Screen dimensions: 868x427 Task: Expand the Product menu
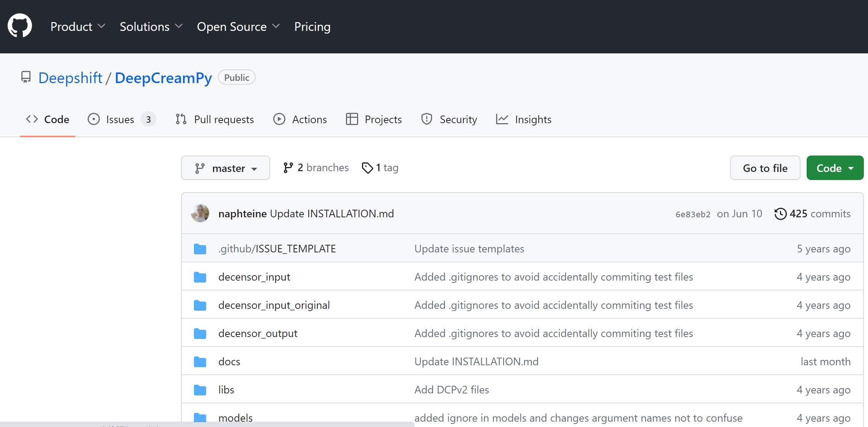78,27
